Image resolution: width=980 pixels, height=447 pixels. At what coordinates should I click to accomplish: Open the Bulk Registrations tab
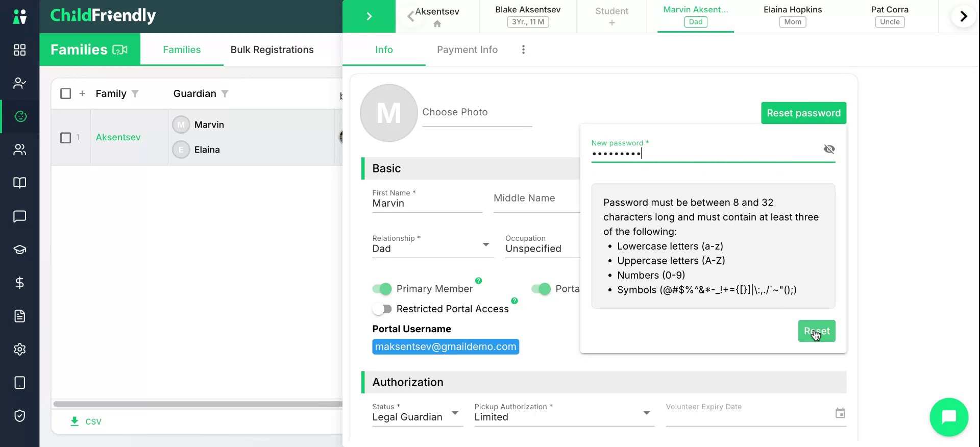[272, 49]
